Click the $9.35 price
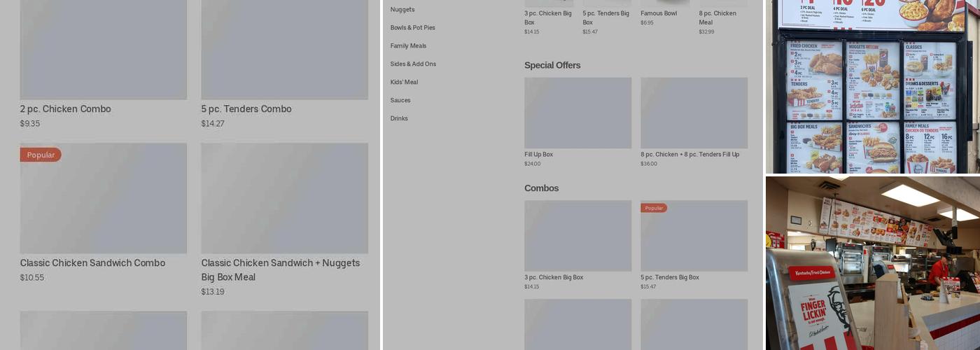980x350 pixels. (x=30, y=124)
